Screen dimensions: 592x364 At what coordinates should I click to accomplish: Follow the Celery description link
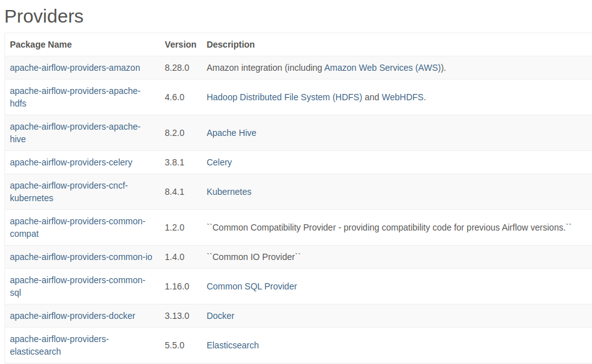tap(219, 162)
